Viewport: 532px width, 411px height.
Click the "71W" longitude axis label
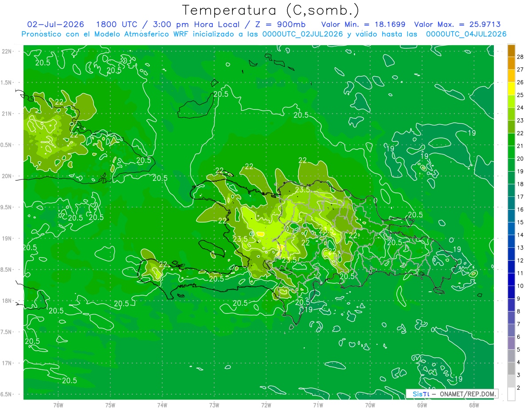tap(318, 405)
